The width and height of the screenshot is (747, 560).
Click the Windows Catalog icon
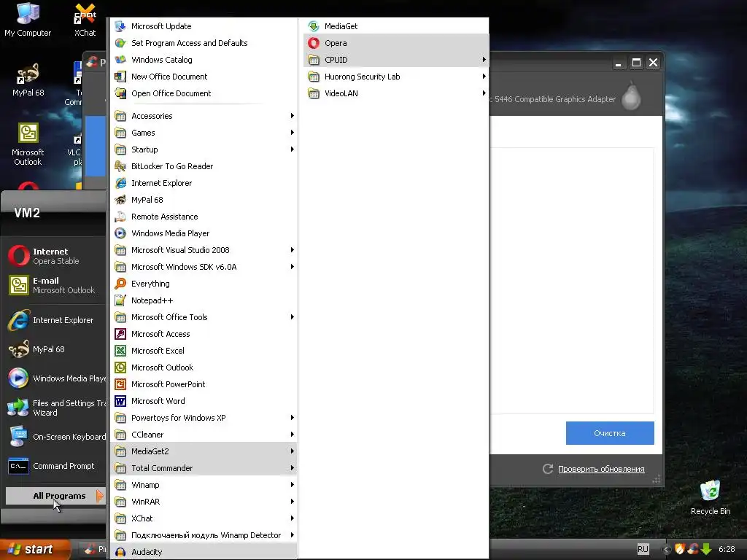tap(120, 60)
